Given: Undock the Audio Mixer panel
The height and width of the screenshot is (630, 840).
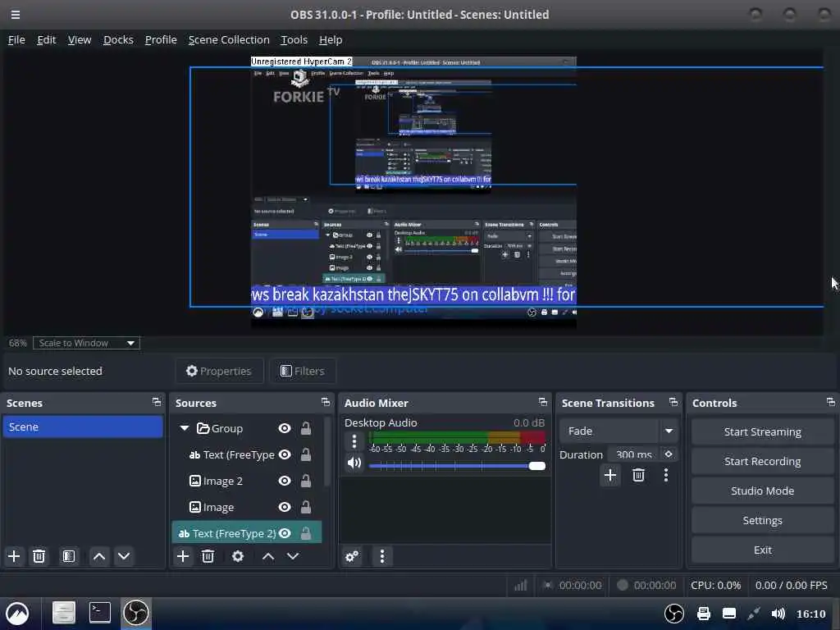Looking at the screenshot, I should pos(543,402).
